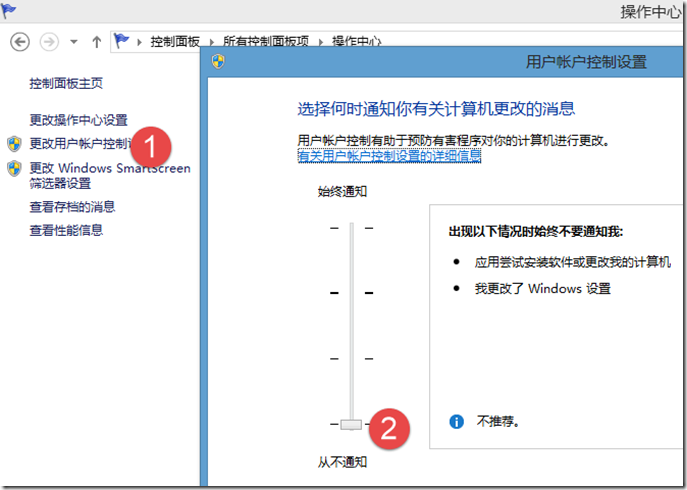
Task: Click the 所有控制面板项 breadcrumb
Action: pos(266,42)
